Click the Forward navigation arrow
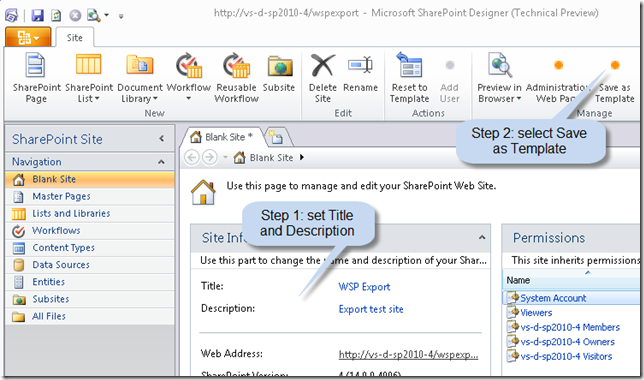 (210, 157)
